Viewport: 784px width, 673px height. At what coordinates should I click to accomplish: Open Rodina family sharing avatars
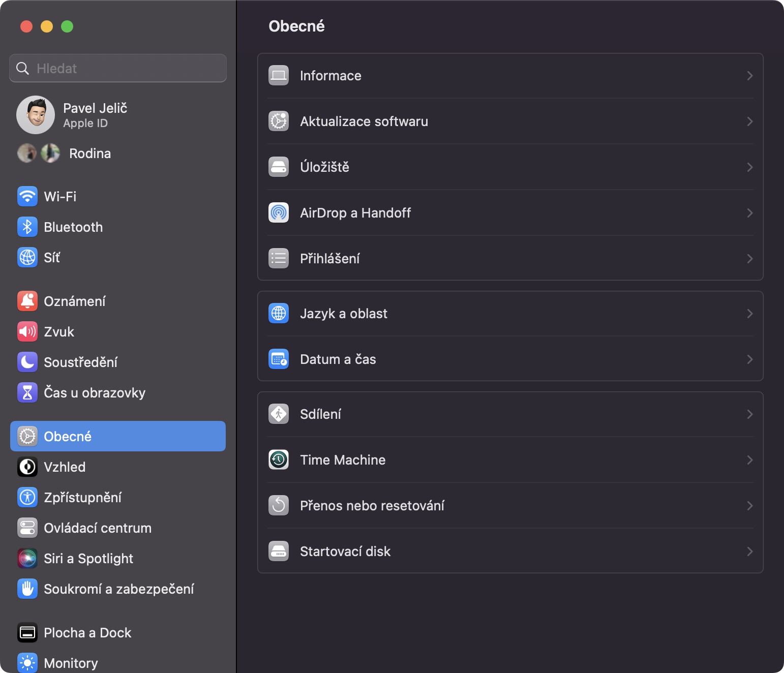[39, 154]
